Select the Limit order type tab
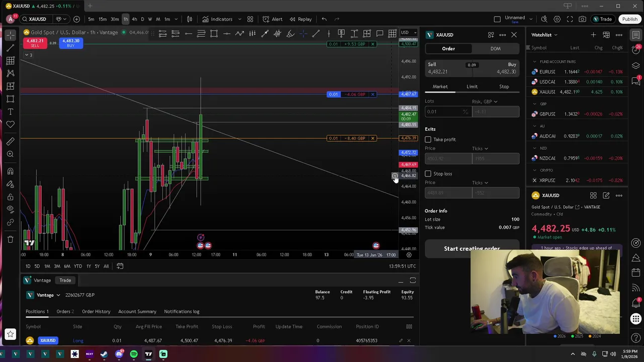Screen dimensions: 644x362 pos(472,86)
